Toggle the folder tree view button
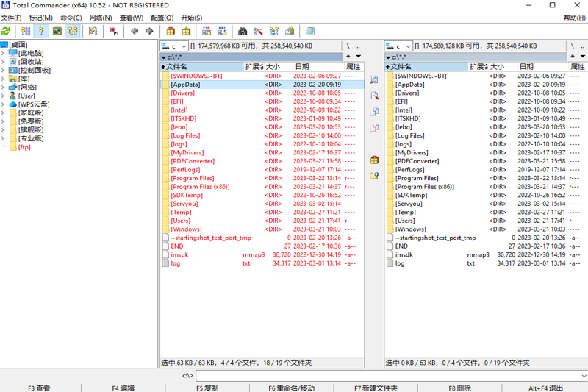The height and width of the screenshot is (392, 588). point(73,31)
